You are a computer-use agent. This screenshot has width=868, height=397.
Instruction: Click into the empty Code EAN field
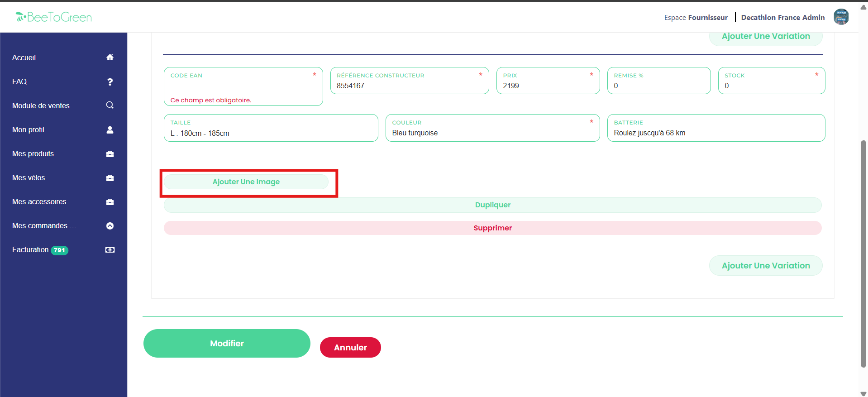(x=243, y=86)
